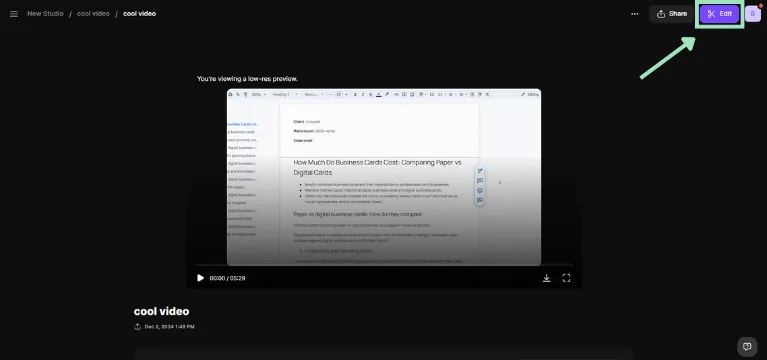Go to New Studio breadcrumb
The height and width of the screenshot is (360, 767).
click(x=45, y=14)
